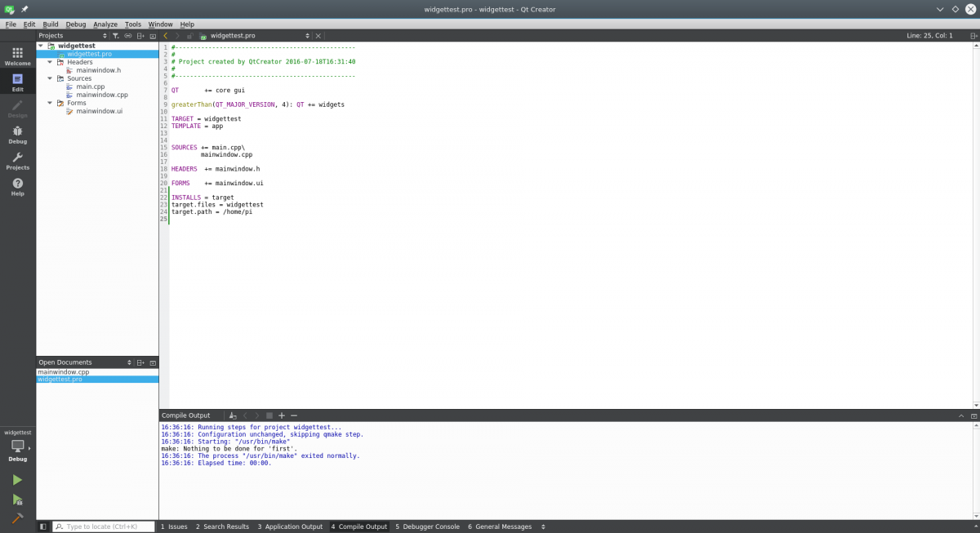Collapse the Headers folder in tree
Screen dimensions: 980x533
pyautogui.click(x=50, y=62)
